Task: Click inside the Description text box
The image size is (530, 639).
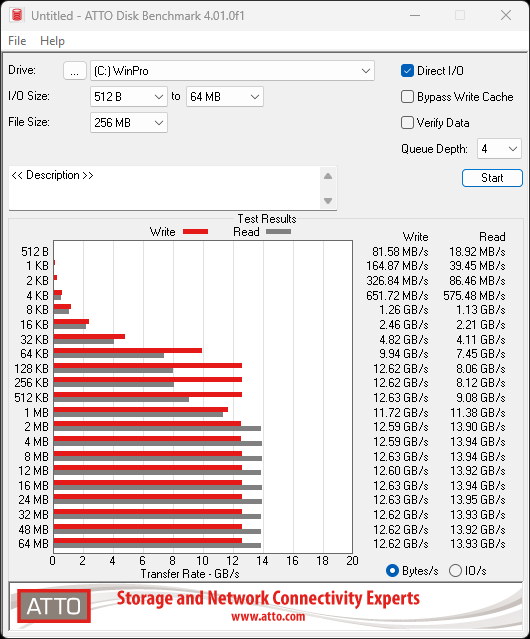Action: [x=165, y=187]
